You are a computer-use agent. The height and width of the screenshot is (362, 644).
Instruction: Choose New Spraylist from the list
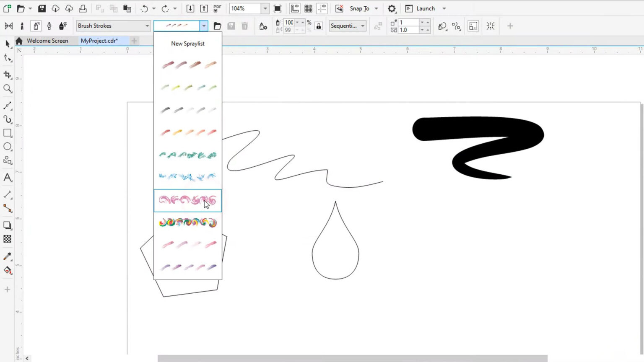187,44
